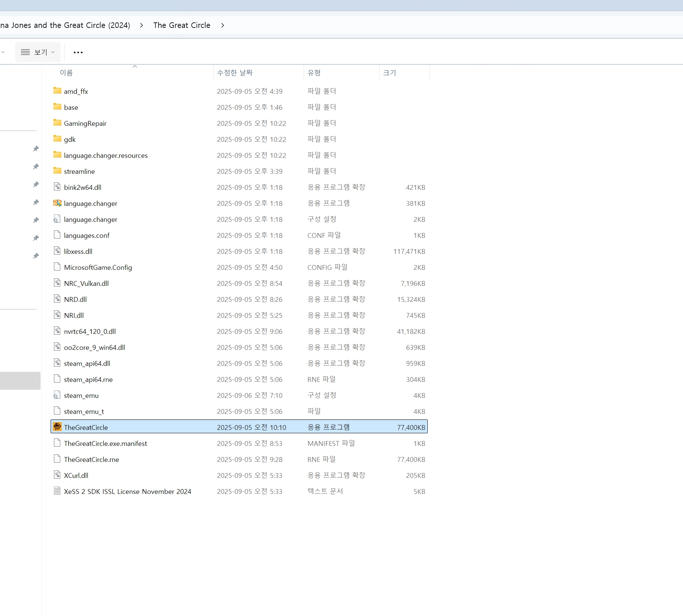This screenshot has width=683, height=616.
Task: Select the TheGreatCircle.exe.manifest file name
Action: coord(105,443)
